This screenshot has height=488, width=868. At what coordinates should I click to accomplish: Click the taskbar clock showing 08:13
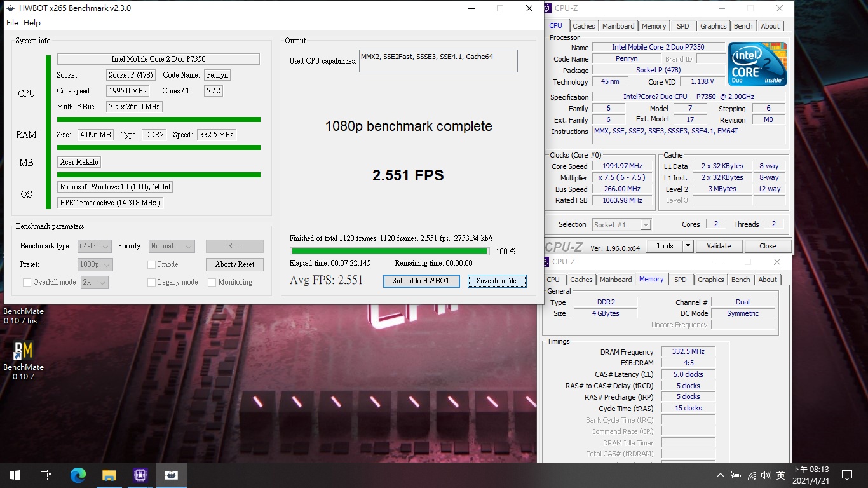coord(810,475)
